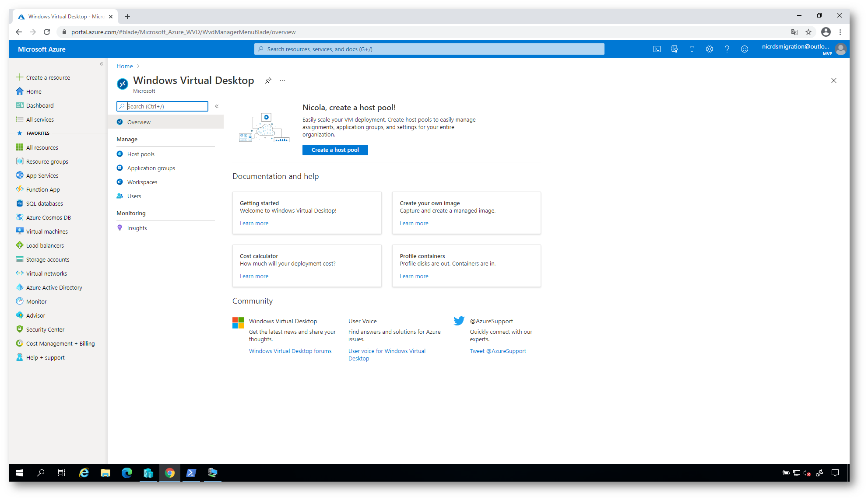Select Overview in the blade menu
Image resolution: width=868 pixels, height=500 pixels.
coord(166,122)
